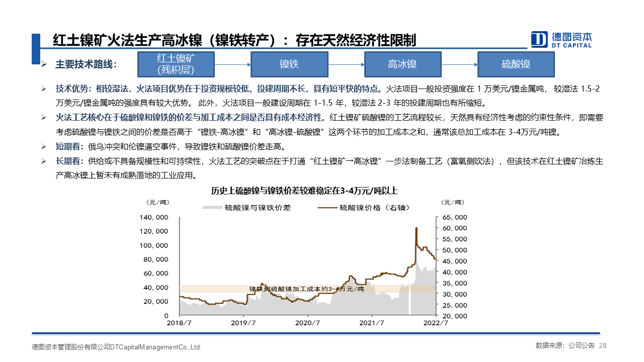644x362 pixels.
Task: Click the bullet arrow beside 技术优势
Action: coord(44,89)
